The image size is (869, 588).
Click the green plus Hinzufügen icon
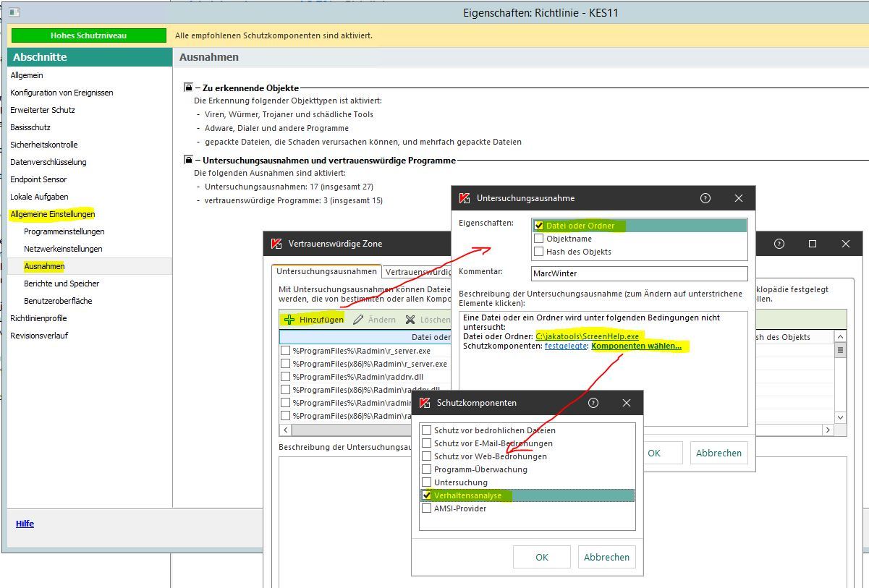pos(289,320)
